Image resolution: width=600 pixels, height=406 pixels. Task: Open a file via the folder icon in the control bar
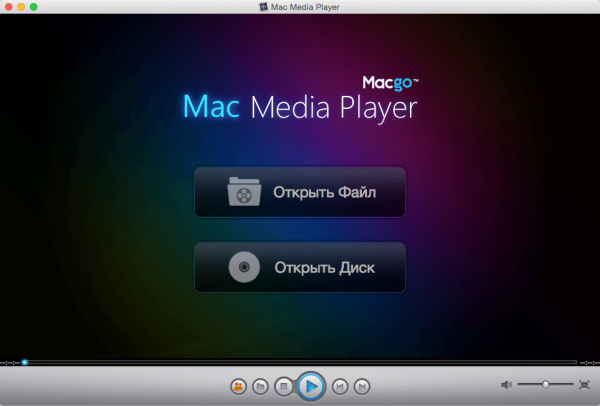coord(260,387)
